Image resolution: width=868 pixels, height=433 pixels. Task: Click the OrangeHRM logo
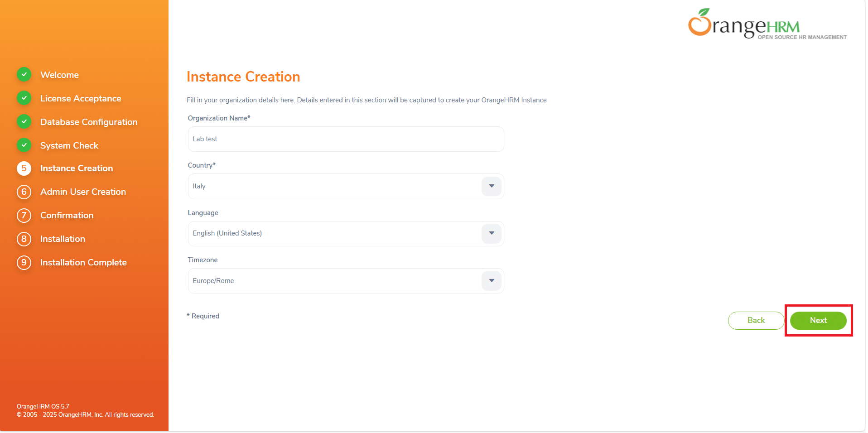pyautogui.click(x=767, y=24)
